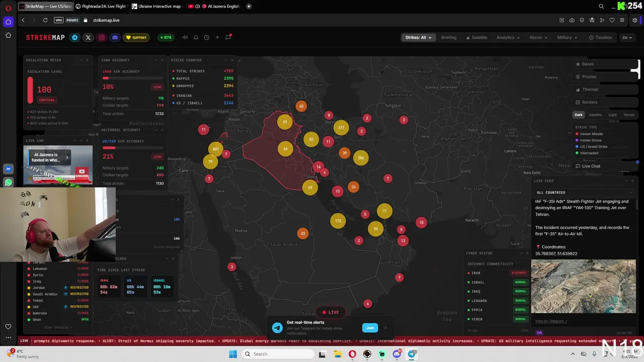Click the Opera snapshot camera icon
Image resolution: width=644 pixels, height=362 pixels.
tap(572, 20)
